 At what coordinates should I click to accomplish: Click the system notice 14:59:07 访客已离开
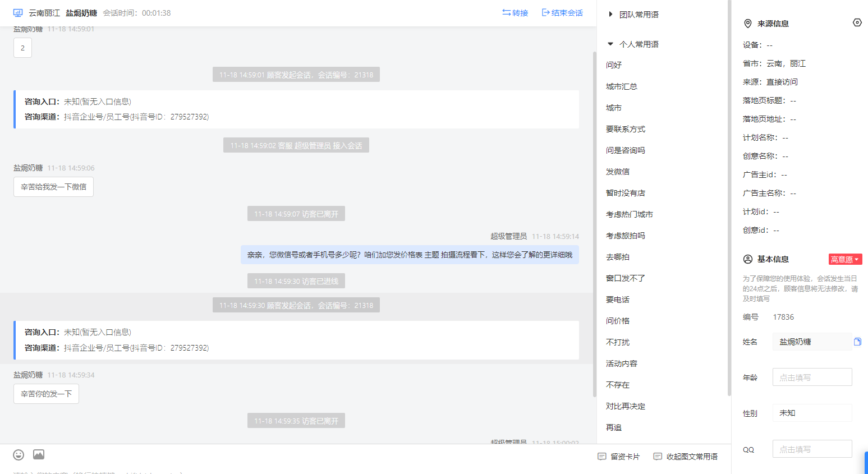pyautogui.click(x=296, y=214)
